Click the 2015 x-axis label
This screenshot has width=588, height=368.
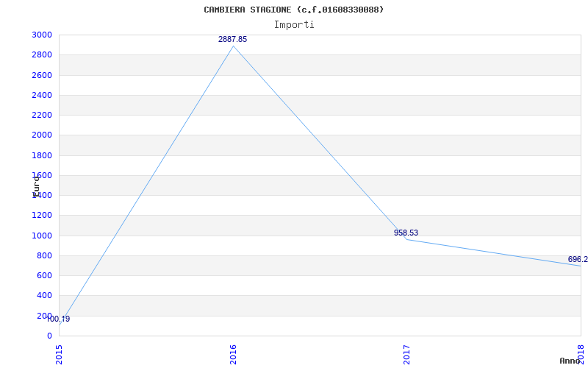[60, 355]
